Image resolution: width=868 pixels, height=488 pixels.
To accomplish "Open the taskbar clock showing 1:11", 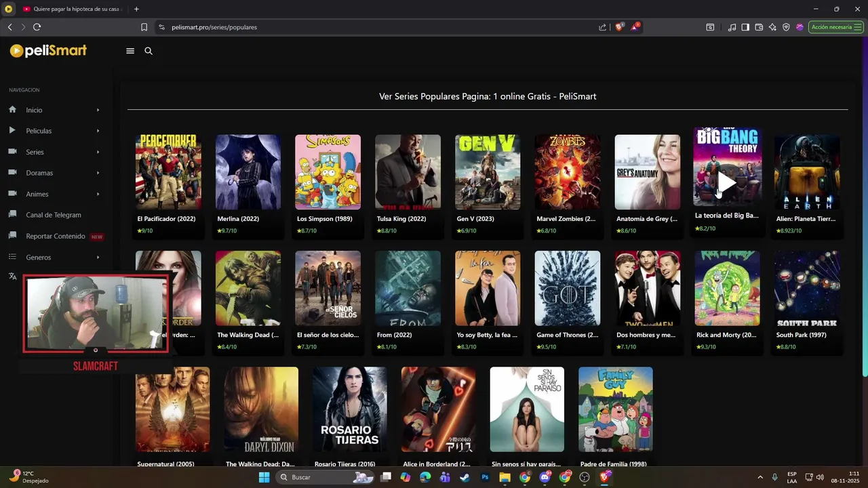I will [x=845, y=477].
